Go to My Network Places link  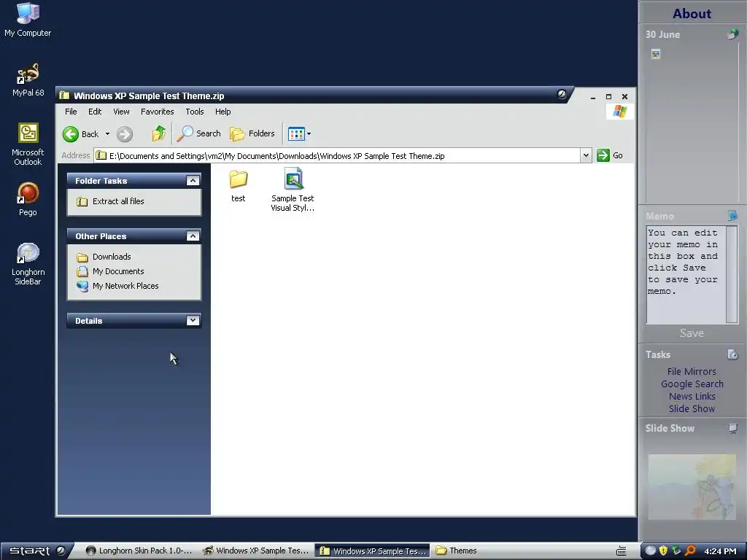coord(125,286)
